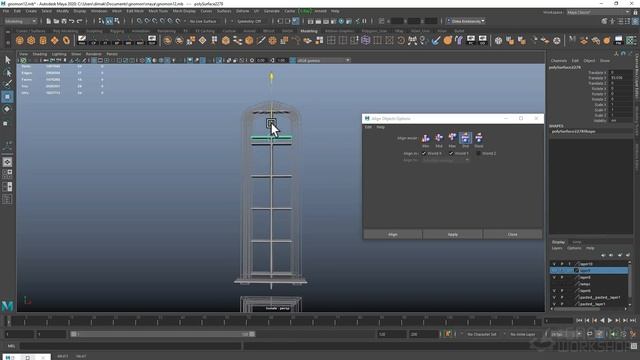Image resolution: width=640 pixels, height=360 pixels.
Task: Toggle playback P of layer8
Action: 562,278
